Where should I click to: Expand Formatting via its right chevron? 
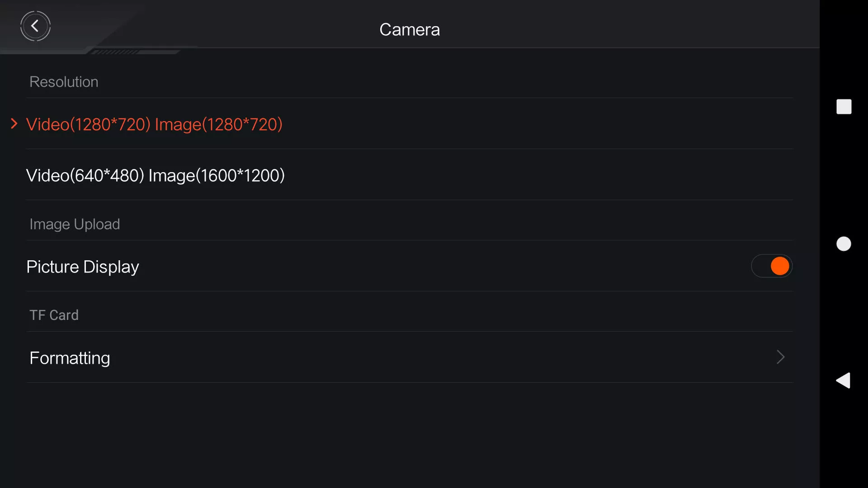coord(780,357)
